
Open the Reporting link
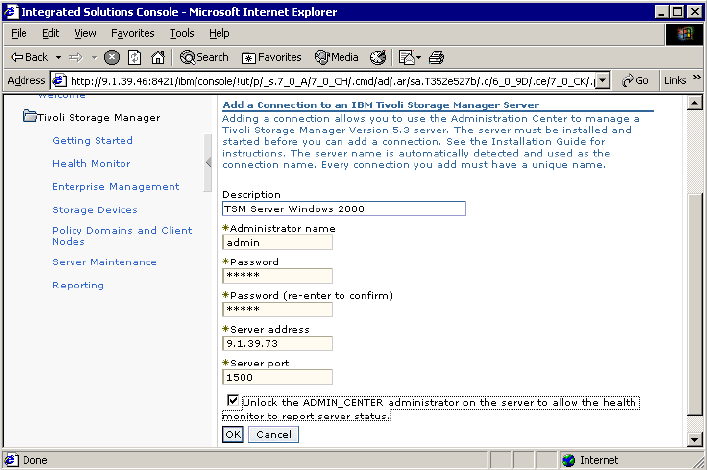[78, 285]
